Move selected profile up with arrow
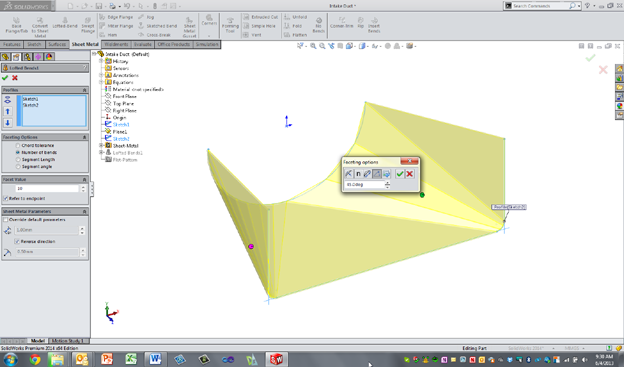Screen dimensions: 624x367 click(x=8, y=111)
